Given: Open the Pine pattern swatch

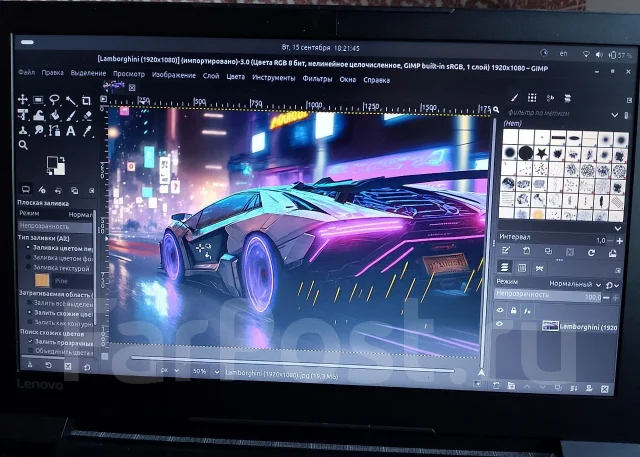Looking at the screenshot, I should point(42,280).
